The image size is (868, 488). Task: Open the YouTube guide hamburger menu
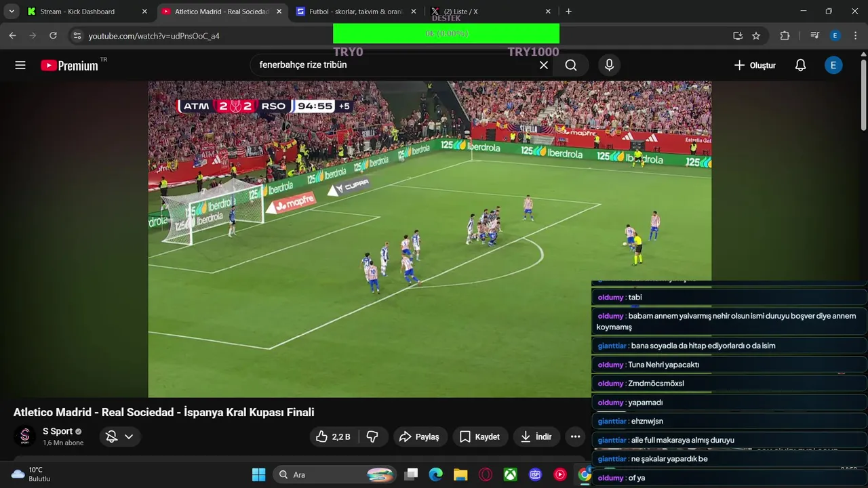[20, 65]
